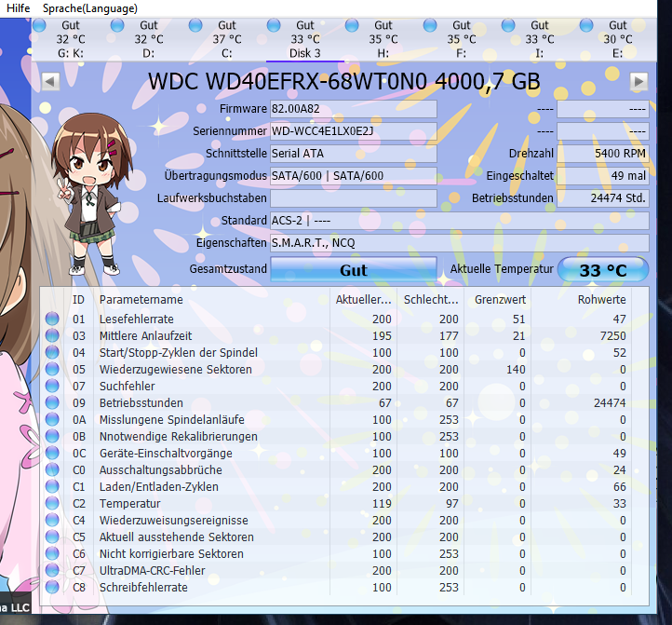The width and height of the screenshot is (672, 625).
Task: Select the Suchfehler parameter name
Action: 127,386
